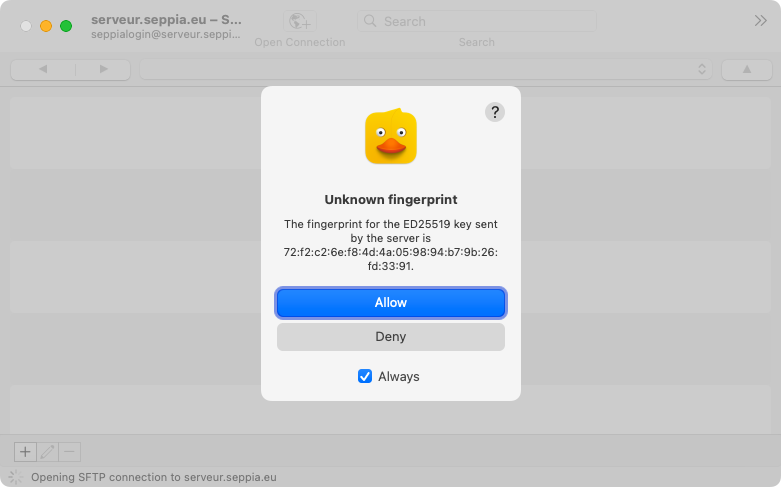
Task: Click Deny to reject the fingerprint
Action: [x=391, y=337]
